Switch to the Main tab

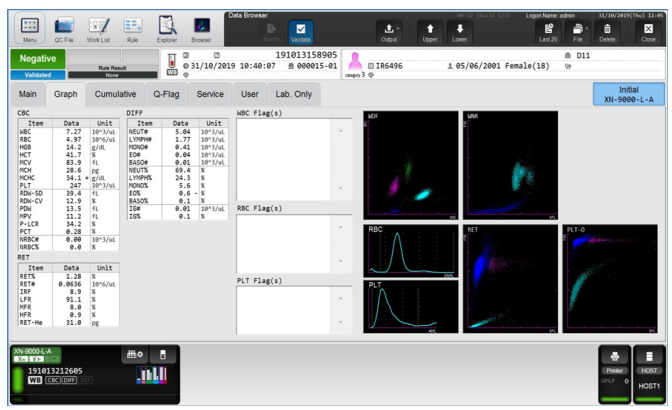pyautogui.click(x=27, y=94)
